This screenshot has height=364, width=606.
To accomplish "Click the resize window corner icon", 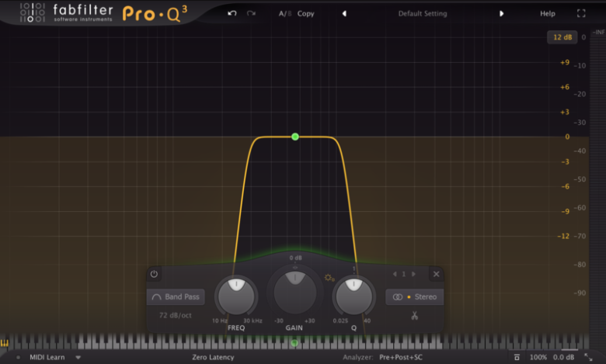I will coord(588,357).
